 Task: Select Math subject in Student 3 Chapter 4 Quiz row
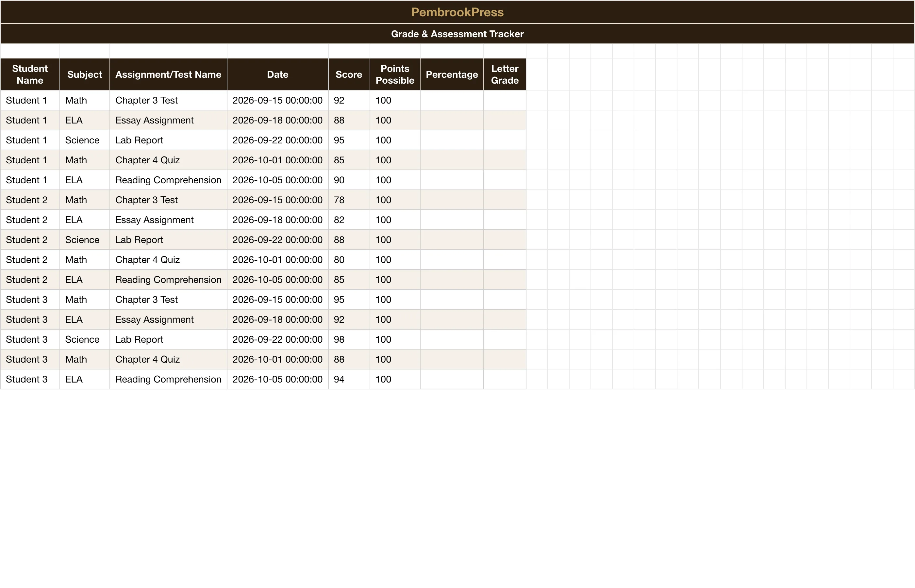click(85, 359)
